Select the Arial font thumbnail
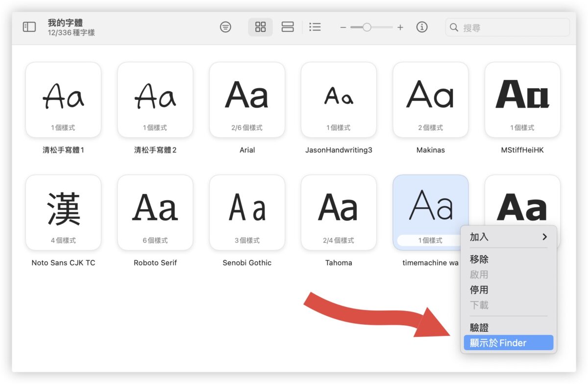The width and height of the screenshot is (588, 384). [247, 100]
